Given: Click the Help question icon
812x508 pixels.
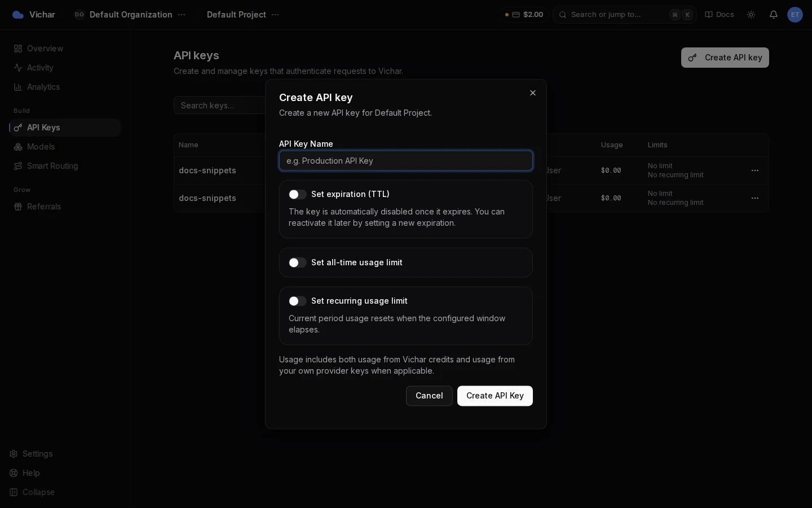Looking at the screenshot, I should coord(14,473).
